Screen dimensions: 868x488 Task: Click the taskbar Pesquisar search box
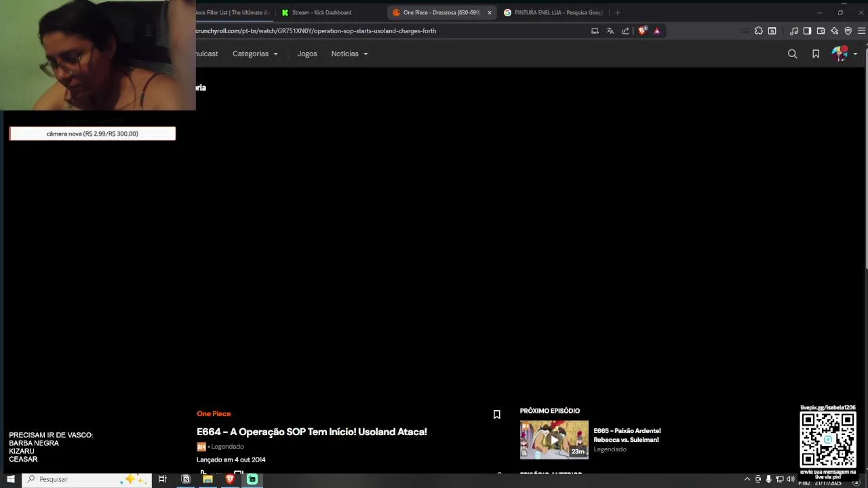[x=87, y=479]
